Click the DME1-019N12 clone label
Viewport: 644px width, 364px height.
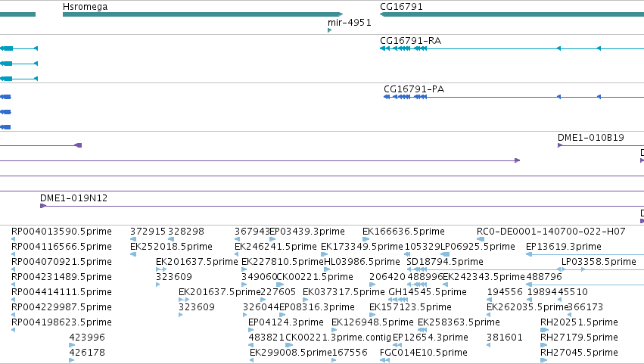coord(73,198)
